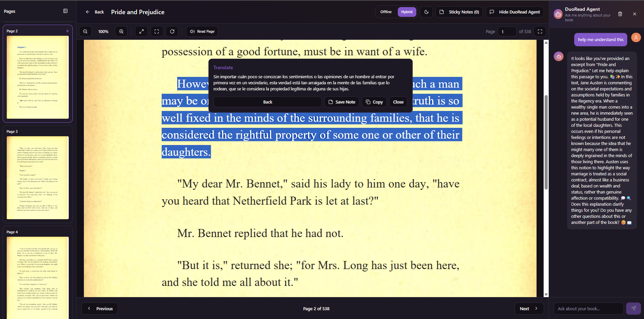Focus the Ask about your book input

coord(589,309)
